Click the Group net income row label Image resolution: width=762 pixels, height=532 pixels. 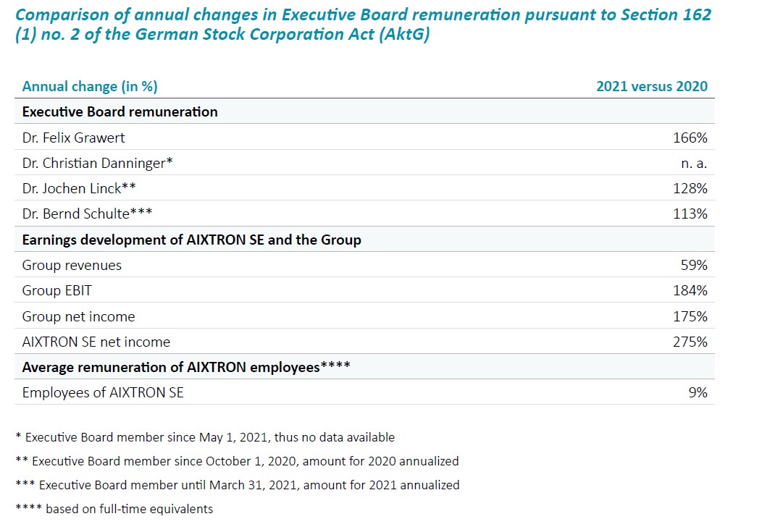click(x=78, y=316)
